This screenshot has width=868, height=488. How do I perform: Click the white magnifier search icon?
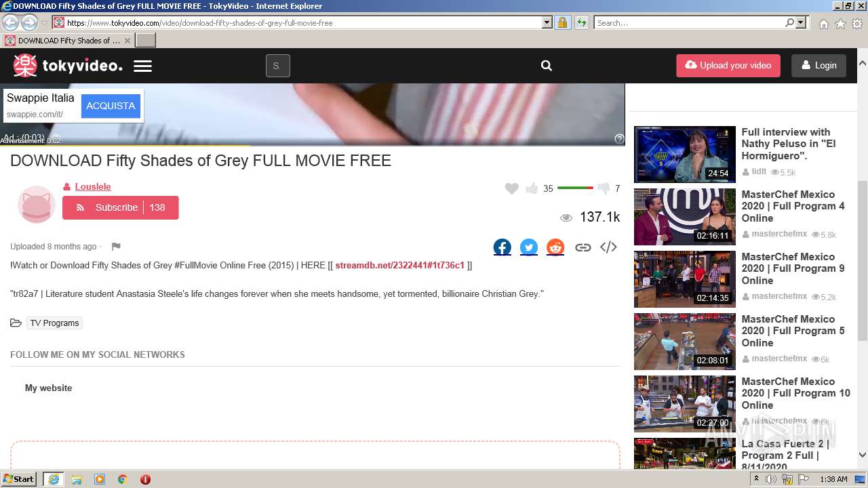pos(547,66)
